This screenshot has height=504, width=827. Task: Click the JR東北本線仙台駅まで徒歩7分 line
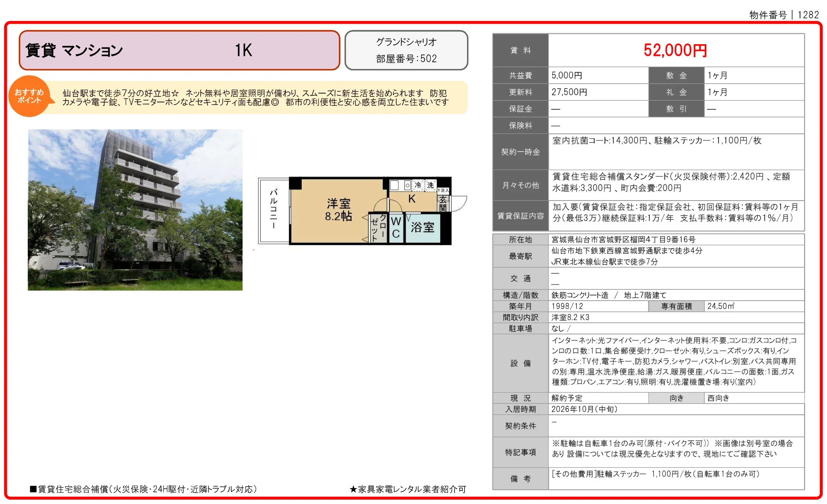pyautogui.click(x=605, y=262)
